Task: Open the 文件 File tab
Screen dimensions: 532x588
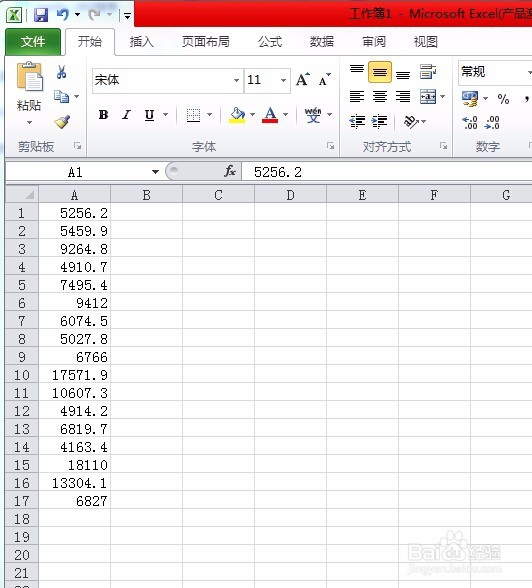Action: [33, 42]
